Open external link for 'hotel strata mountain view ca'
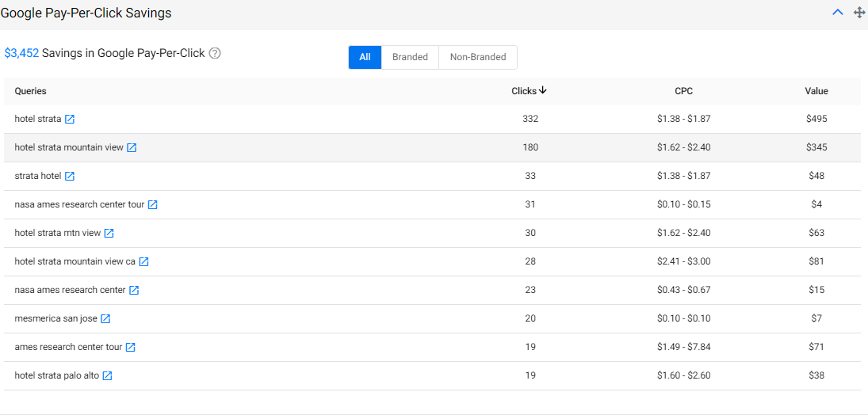Screen dimensions: 868x415 144,261
